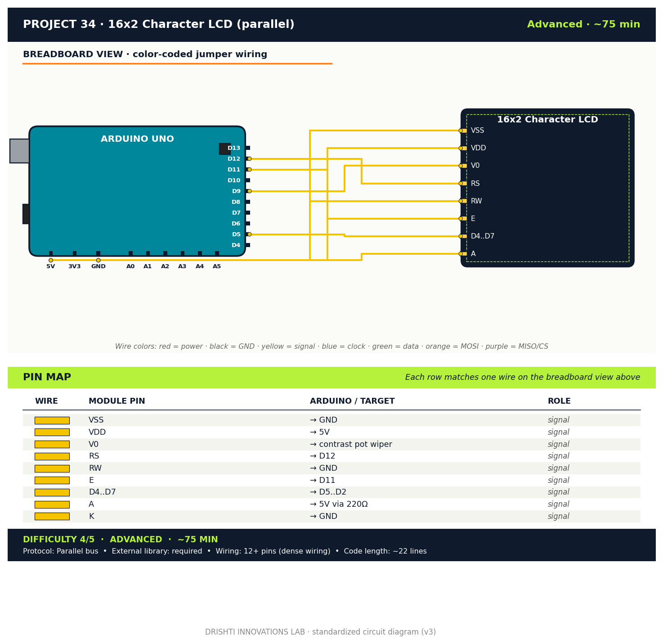Select the D13 pin on the Arduino
The image size is (663, 644).
[x=235, y=148]
